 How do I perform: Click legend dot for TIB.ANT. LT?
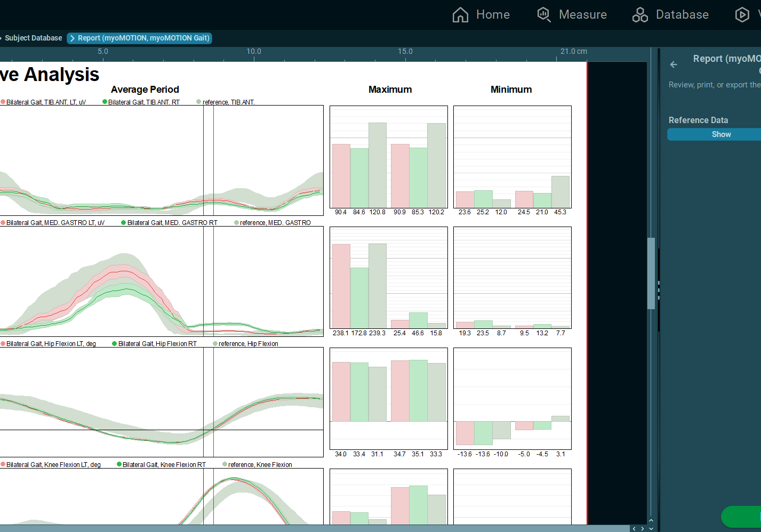pos(3,102)
